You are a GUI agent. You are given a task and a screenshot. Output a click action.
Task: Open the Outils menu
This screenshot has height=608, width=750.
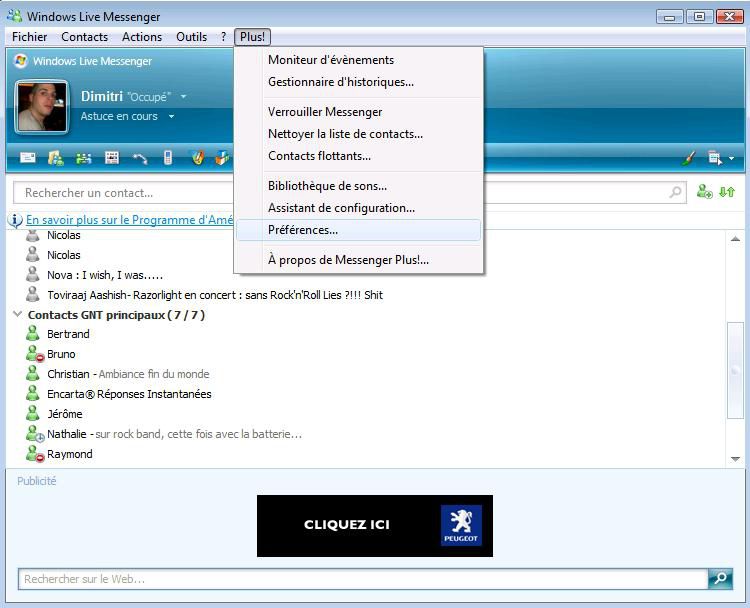coord(192,37)
